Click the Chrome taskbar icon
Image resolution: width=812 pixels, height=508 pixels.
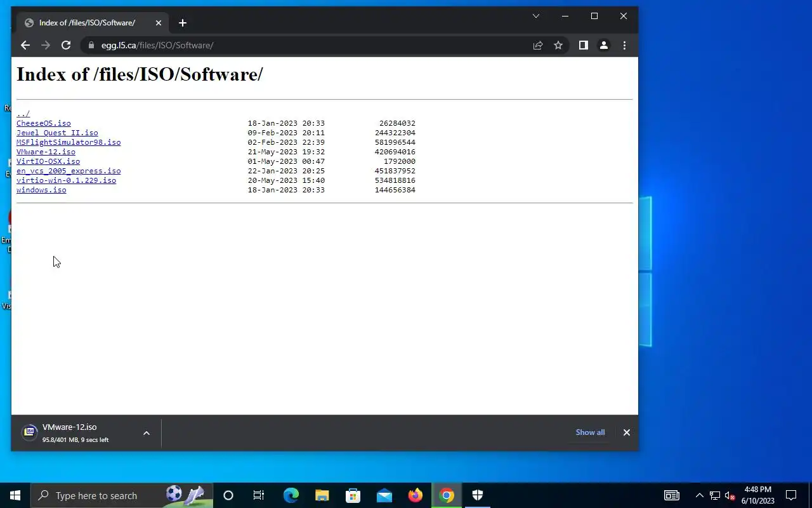point(447,495)
